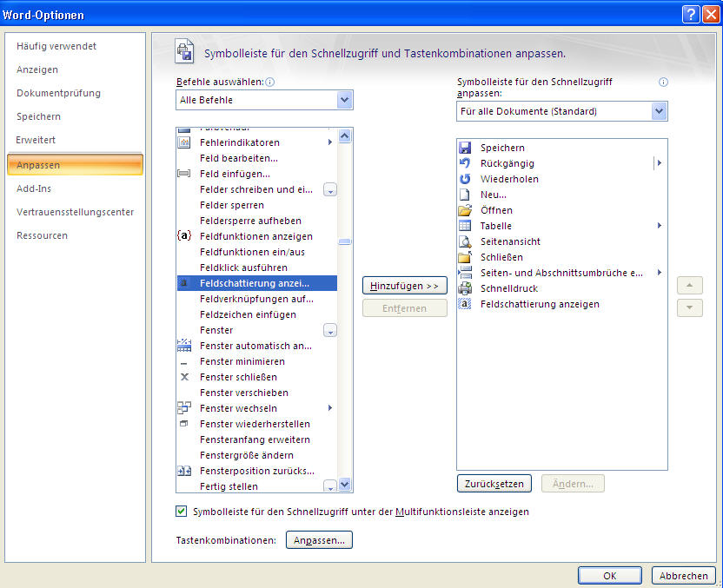
Task: Select the Wiederholen redo icon
Action: pos(464,179)
